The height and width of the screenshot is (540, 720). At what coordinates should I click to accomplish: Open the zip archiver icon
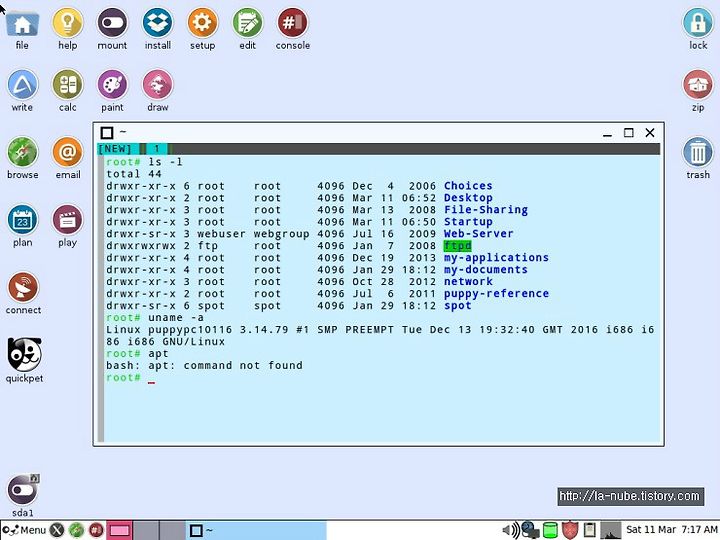[x=698, y=85]
